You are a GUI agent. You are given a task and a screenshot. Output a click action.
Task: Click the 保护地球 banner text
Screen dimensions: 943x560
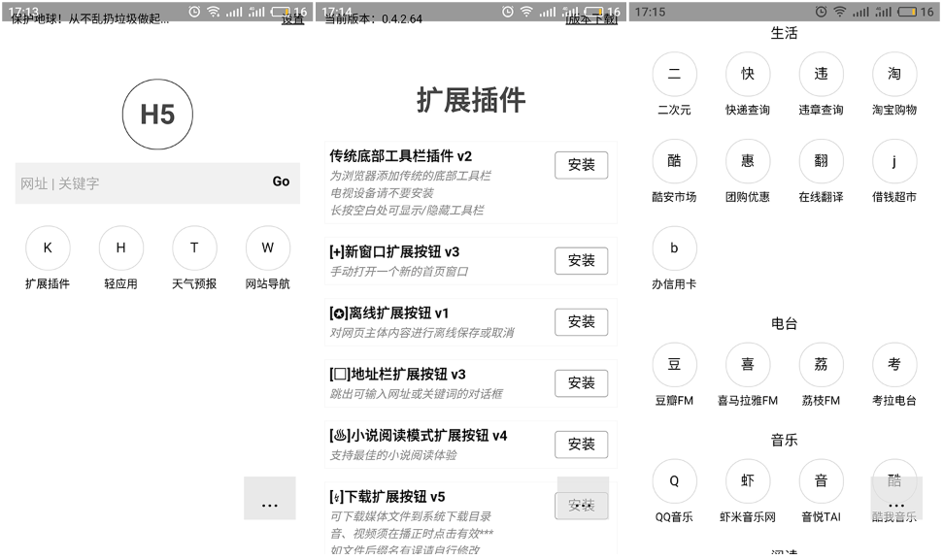coord(90,19)
